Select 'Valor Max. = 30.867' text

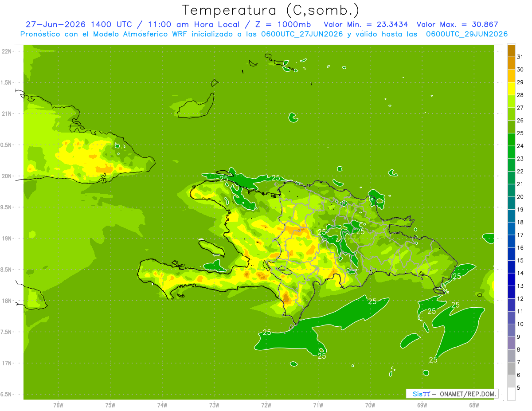[458, 24]
